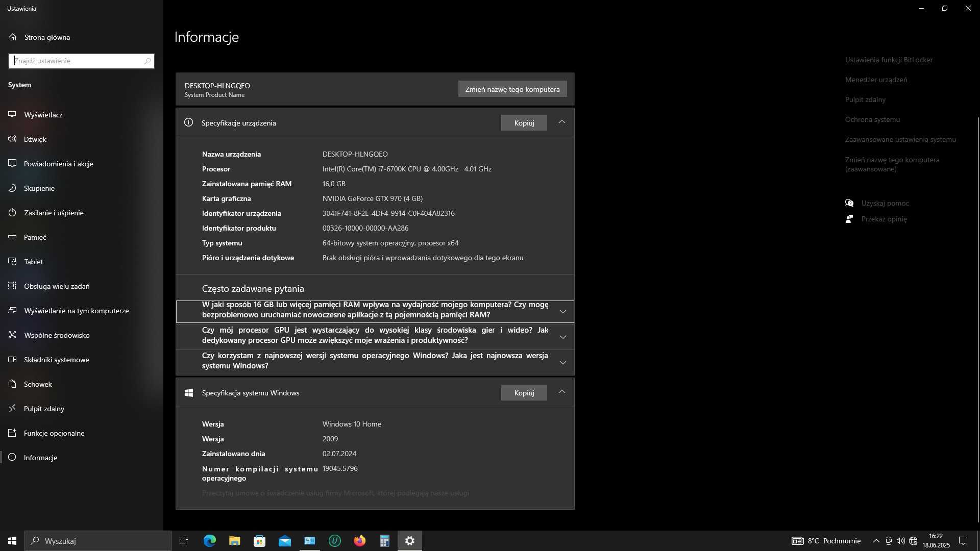The width and height of the screenshot is (980, 551).
Task: Open Microsoft services agreement link
Action: (335, 493)
